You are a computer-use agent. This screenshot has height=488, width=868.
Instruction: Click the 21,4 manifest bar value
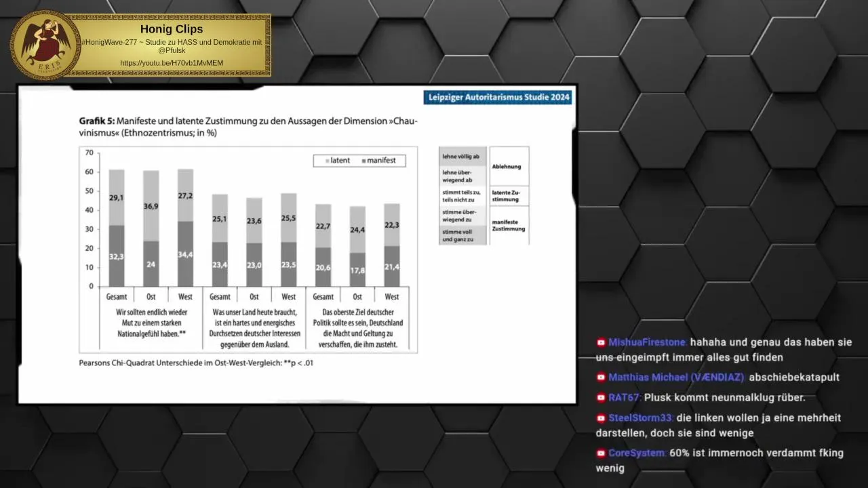392,267
